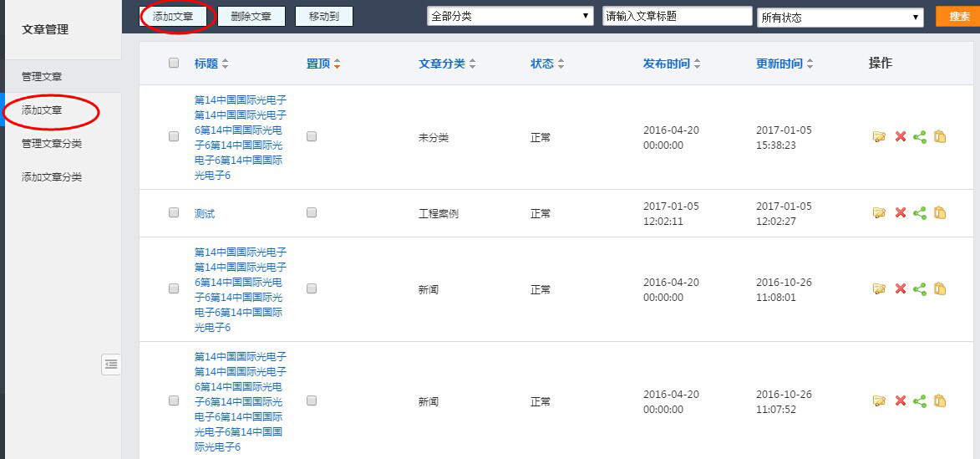Click the copy icon in the first article row
Screen dimensions: 980x459
(x=940, y=137)
